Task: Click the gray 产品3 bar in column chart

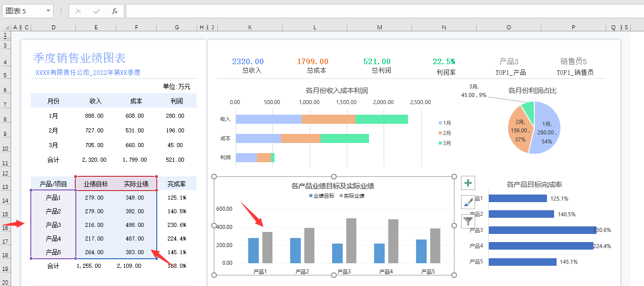Action: tap(351, 241)
